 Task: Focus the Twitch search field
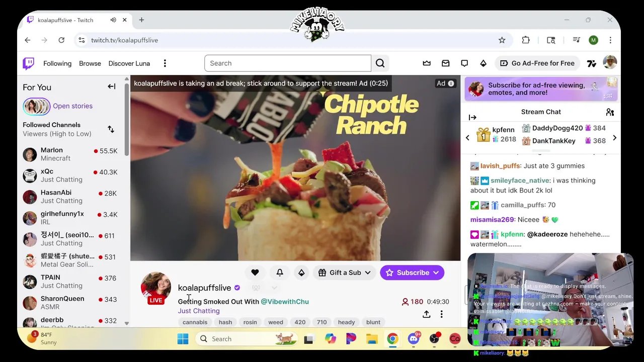(288, 63)
